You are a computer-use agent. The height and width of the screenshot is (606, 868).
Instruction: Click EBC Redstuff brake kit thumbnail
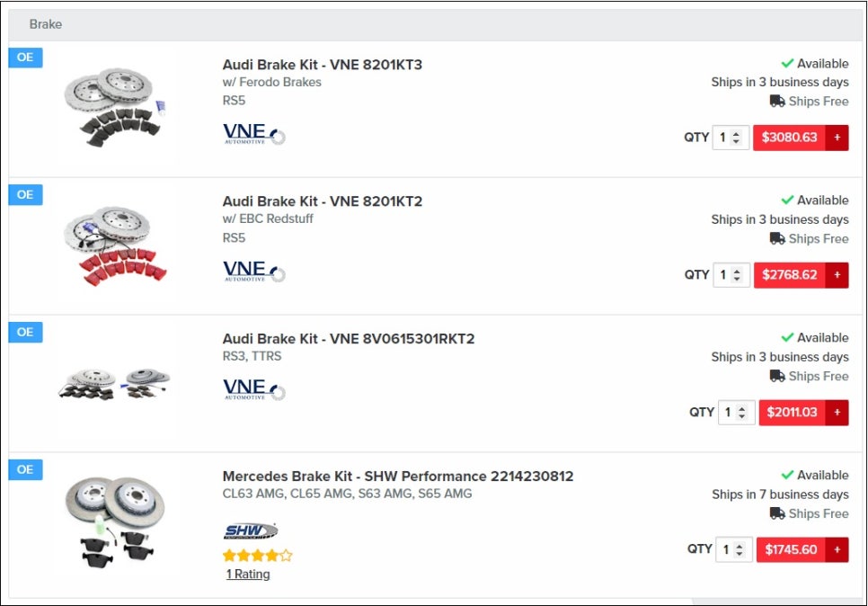coord(113,245)
